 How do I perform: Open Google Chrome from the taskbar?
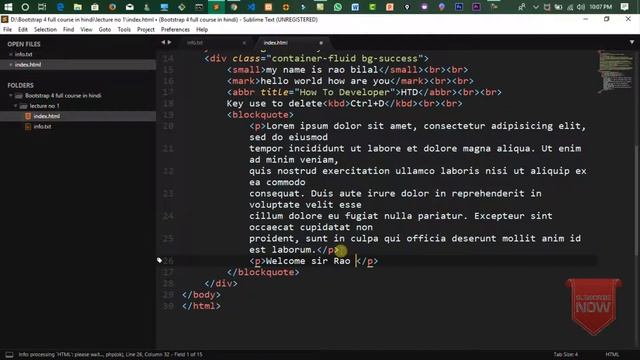(234, 7)
